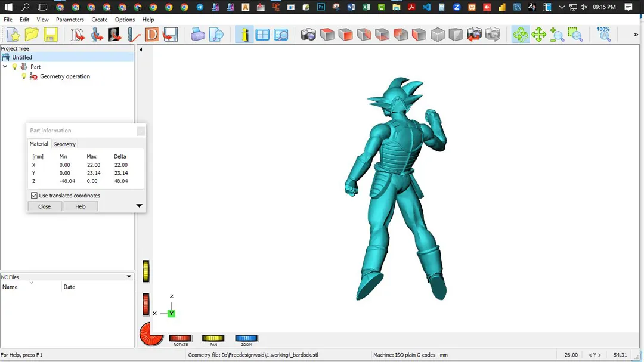
Task: Create a new project with the starred-page icon
Action: click(x=14, y=35)
